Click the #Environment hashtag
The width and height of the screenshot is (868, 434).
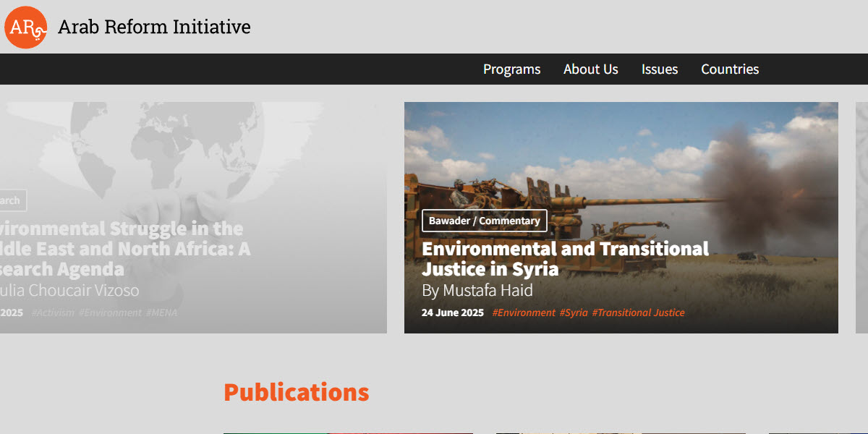[x=524, y=312]
